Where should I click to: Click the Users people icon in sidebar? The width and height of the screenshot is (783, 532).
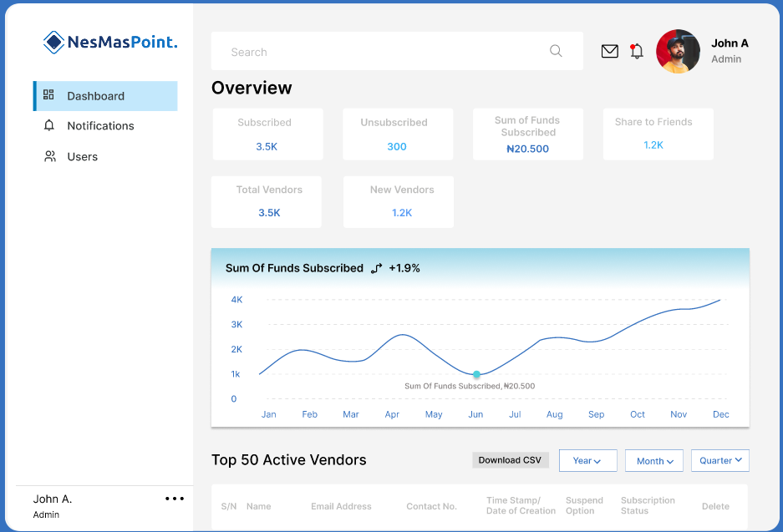[x=50, y=156]
